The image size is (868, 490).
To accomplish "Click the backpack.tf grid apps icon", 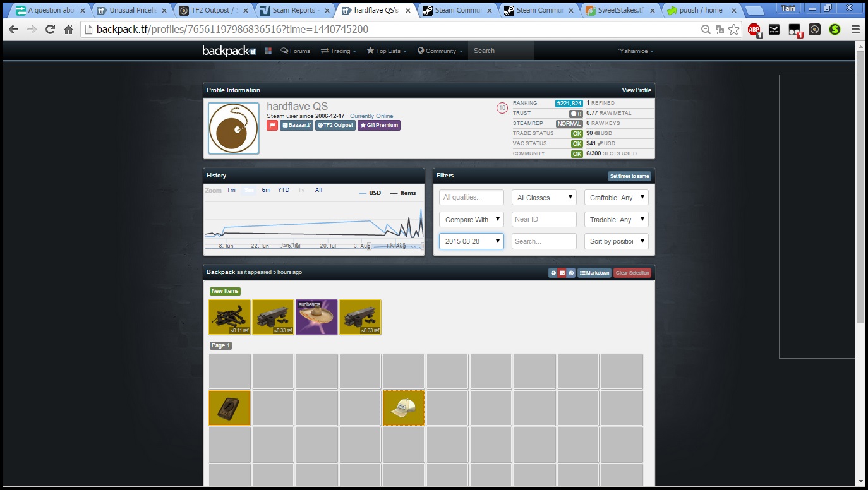I will pyautogui.click(x=268, y=51).
